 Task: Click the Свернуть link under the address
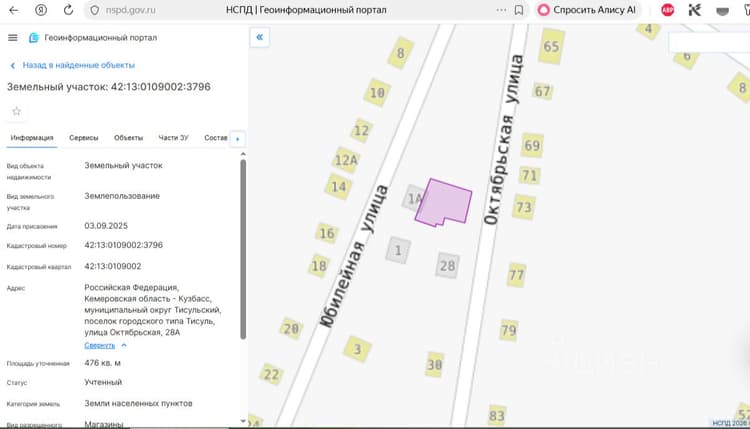click(x=99, y=345)
